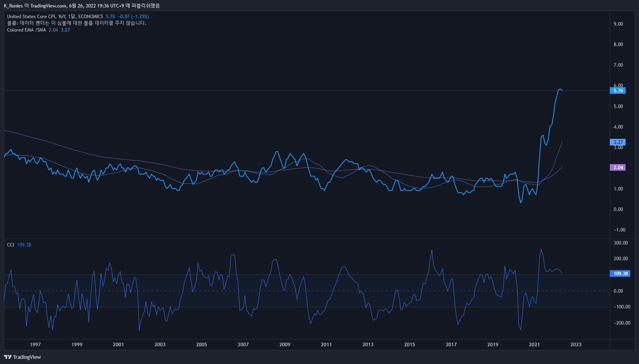Click the TradingView logo icon

[7, 357]
